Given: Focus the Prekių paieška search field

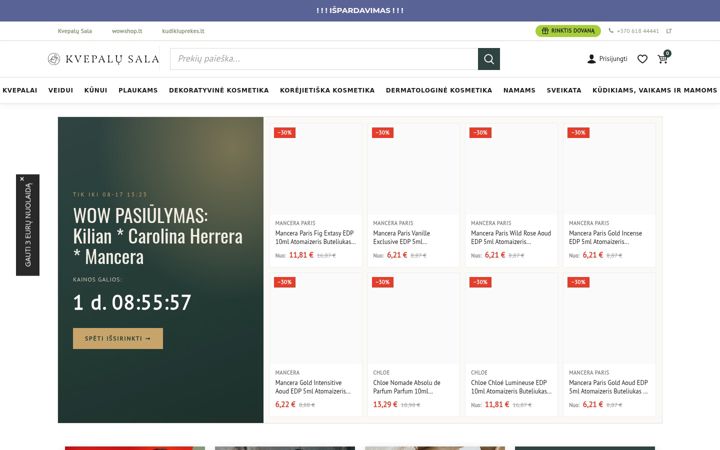Looking at the screenshot, I should pyautogui.click(x=324, y=59).
